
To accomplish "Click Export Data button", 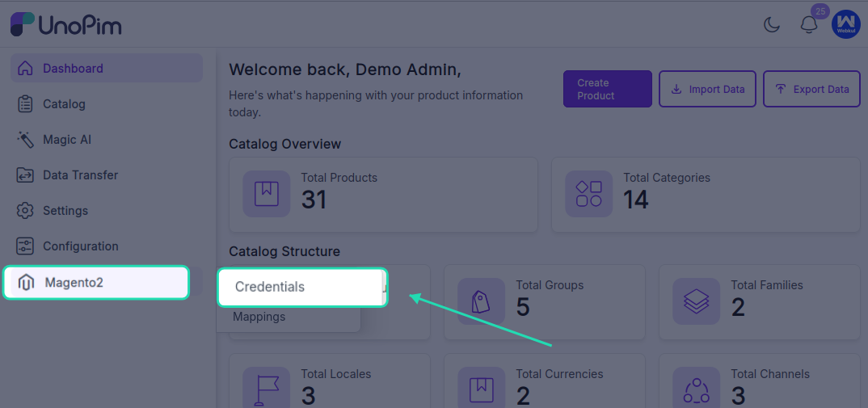I will pyautogui.click(x=812, y=89).
